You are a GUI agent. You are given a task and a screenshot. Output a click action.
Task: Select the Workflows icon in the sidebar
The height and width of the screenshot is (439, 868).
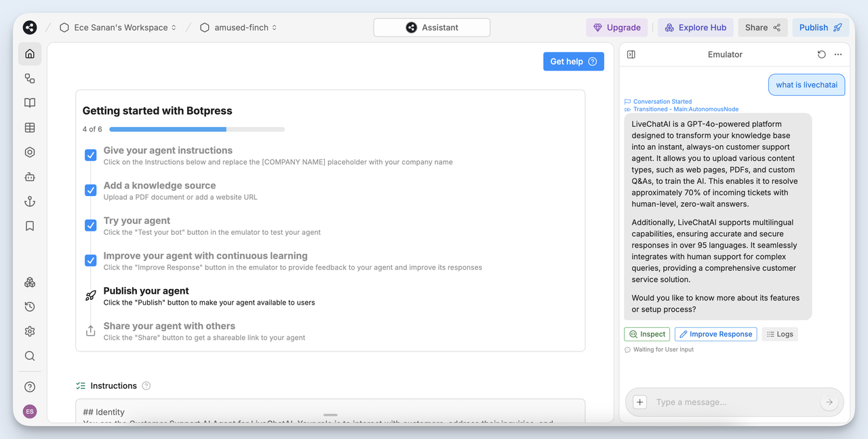click(29, 78)
